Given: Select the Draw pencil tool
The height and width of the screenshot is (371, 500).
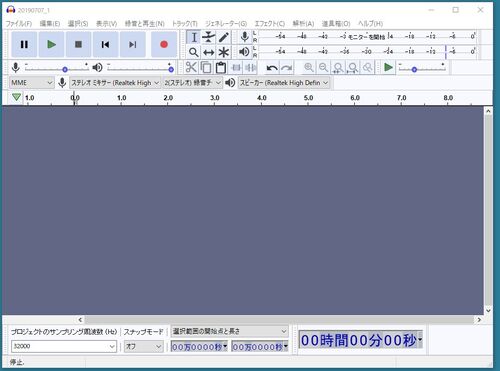Looking at the screenshot, I should 224,37.
